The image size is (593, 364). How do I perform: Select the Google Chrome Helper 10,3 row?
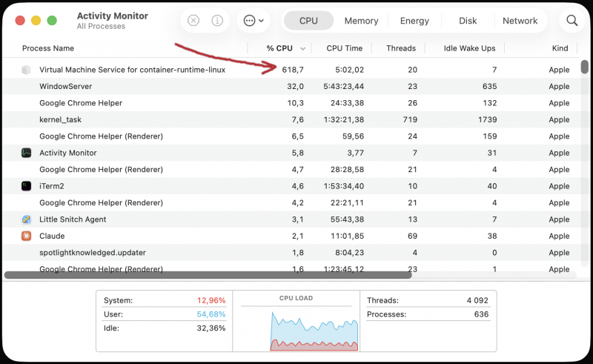coord(291,103)
